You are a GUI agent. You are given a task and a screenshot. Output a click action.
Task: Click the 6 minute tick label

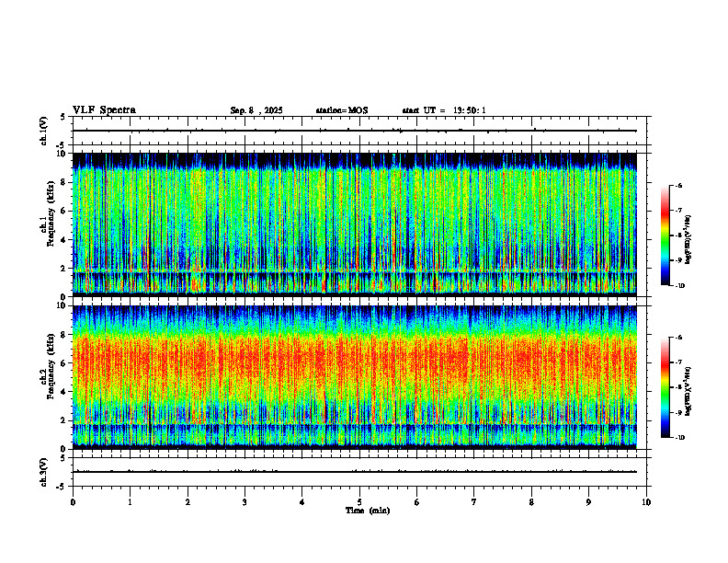417,502
